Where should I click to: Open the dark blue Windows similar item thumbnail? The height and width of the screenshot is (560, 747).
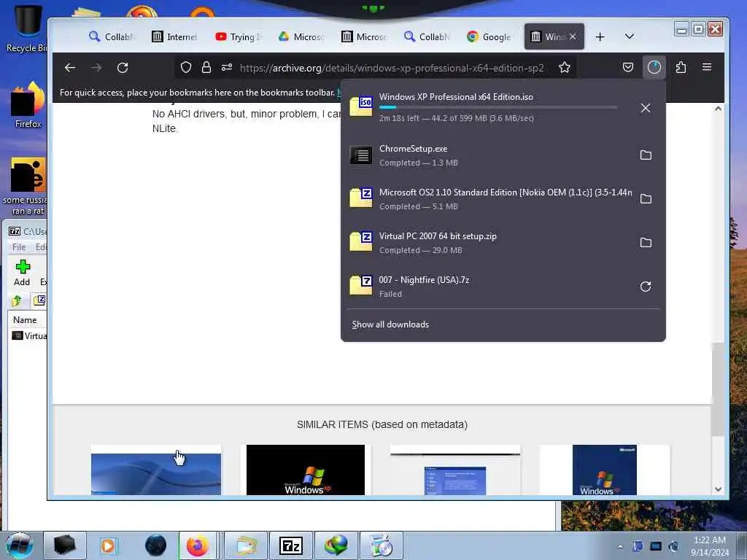pos(605,470)
